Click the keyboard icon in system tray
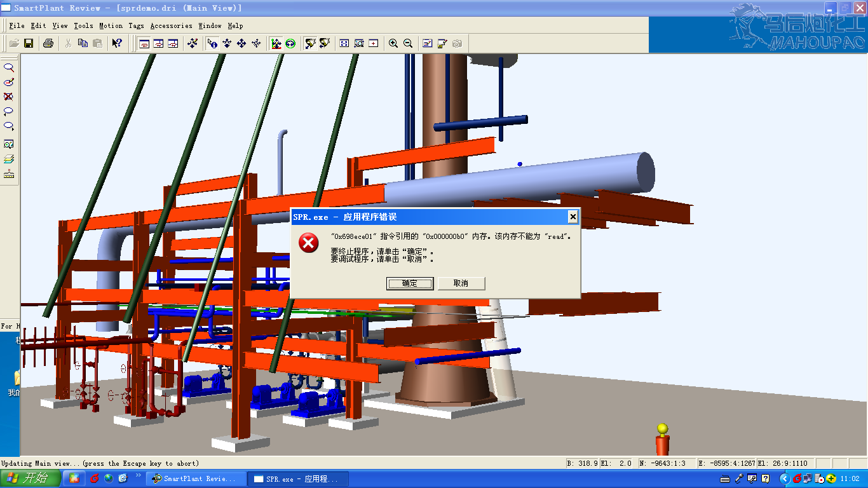This screenshot has height=488, width=868. coord(725,478)
